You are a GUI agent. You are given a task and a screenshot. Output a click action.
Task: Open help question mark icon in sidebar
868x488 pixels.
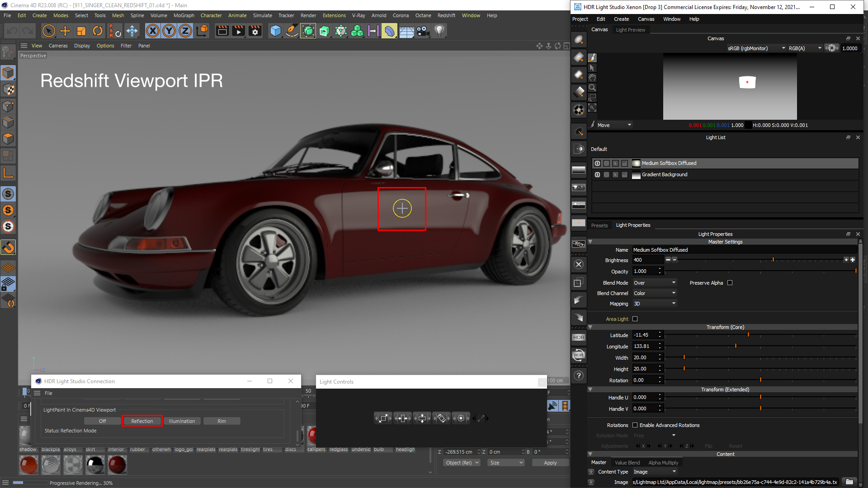tap(579, 375)
